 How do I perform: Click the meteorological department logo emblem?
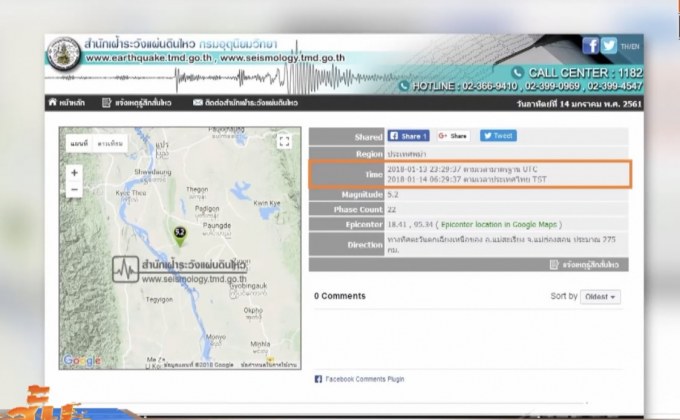[x=65, y=51]
